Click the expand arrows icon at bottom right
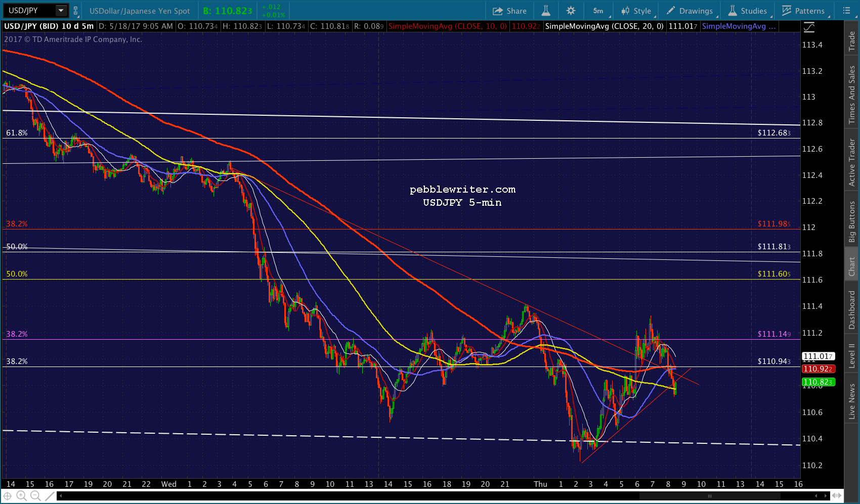This screenshot has width=860, height=504. tap(837, 496)
